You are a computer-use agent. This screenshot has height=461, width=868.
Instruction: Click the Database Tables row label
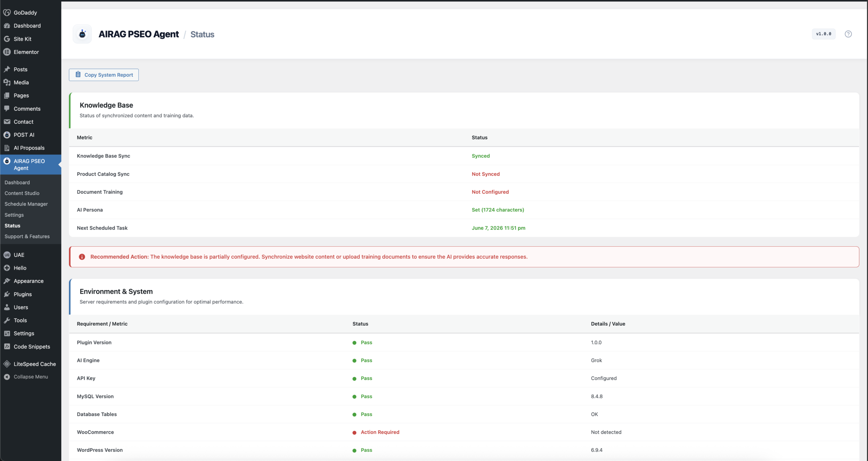[97, 414]
